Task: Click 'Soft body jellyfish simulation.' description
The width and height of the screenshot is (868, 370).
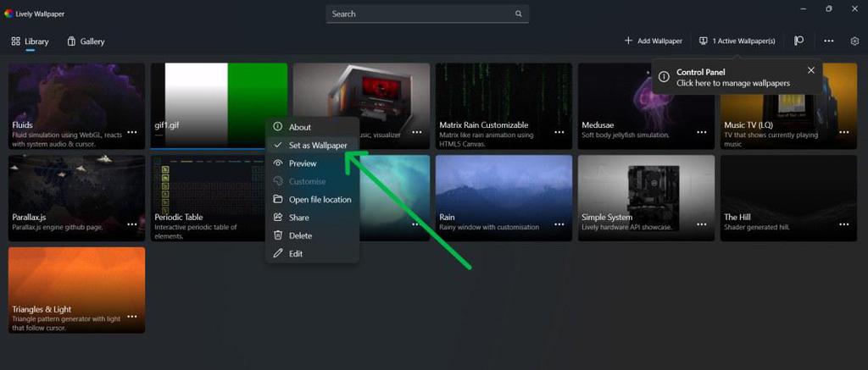Action: click(626, 135)
